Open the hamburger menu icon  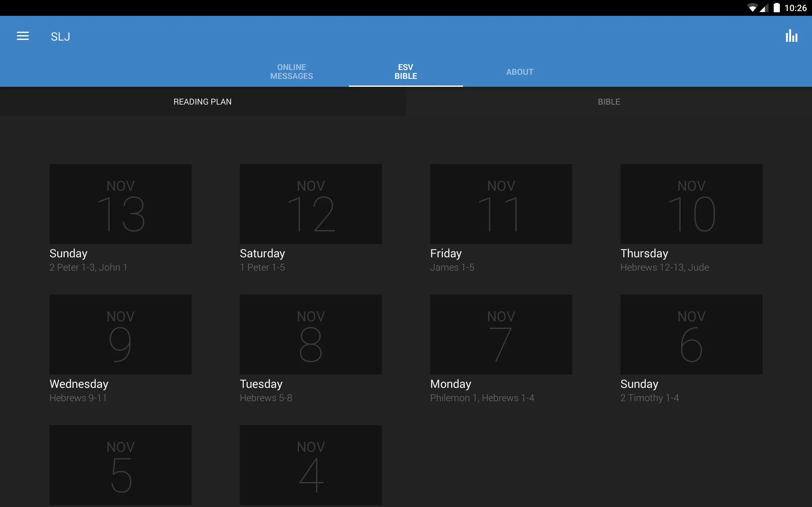(22, 36)
